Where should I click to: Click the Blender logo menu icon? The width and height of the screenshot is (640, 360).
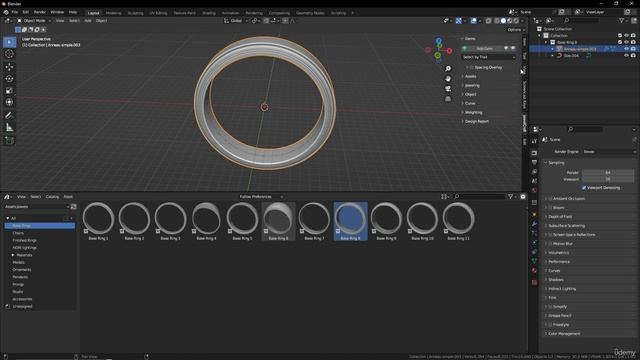pos(6,12)
